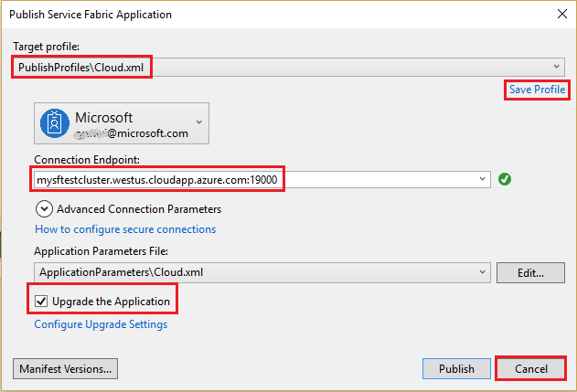Click the Edit... button

click(530, 272)
